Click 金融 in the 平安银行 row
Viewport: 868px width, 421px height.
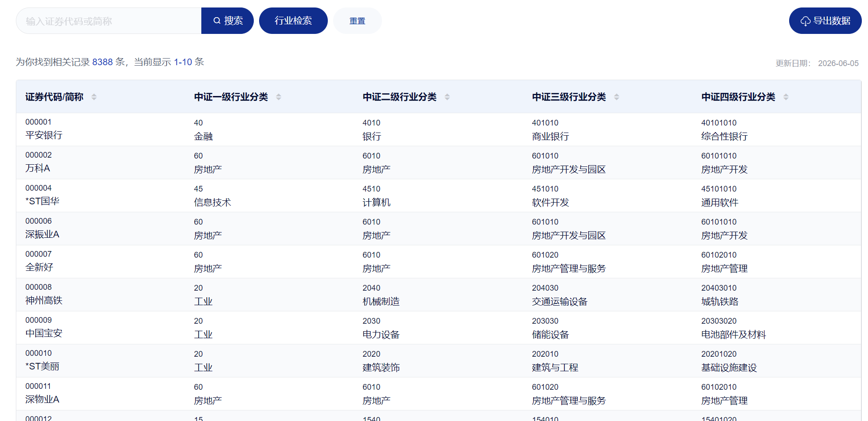point(203,137)
